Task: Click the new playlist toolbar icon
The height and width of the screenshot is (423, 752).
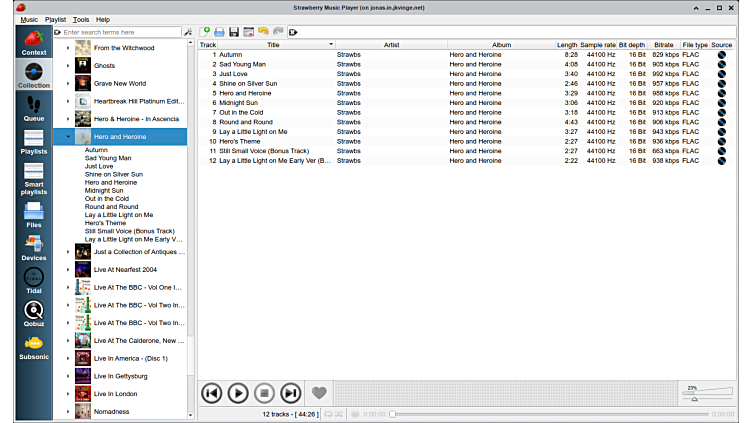Action: [x=204, y=32]
